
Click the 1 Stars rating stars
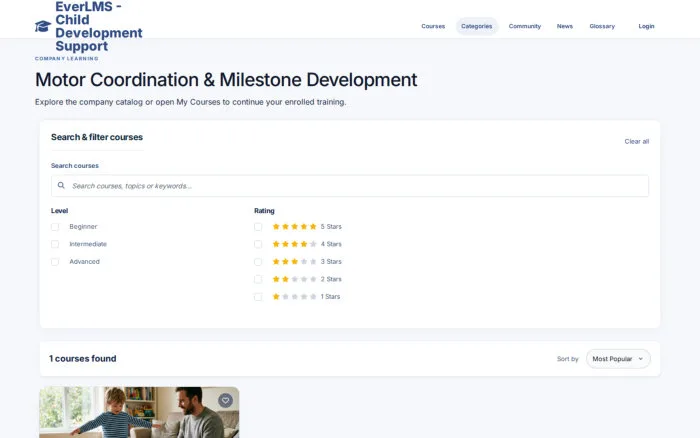point(294,296)
